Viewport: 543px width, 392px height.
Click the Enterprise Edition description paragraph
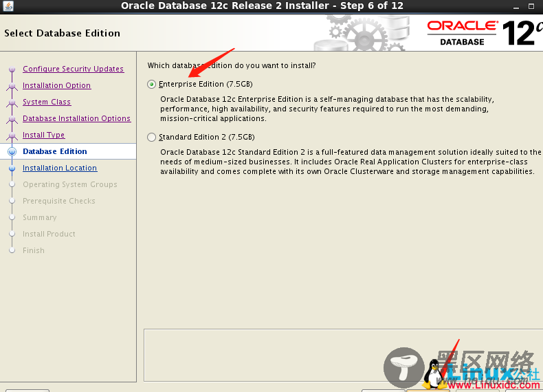327,109
